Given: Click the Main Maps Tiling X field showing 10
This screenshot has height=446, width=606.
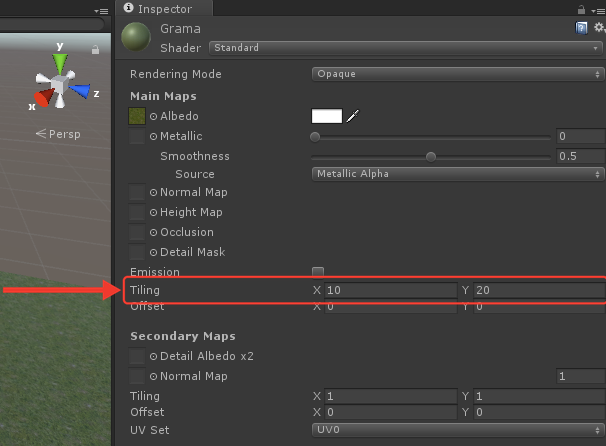Looking at the screenshot, I should click(x=391, y=290).
